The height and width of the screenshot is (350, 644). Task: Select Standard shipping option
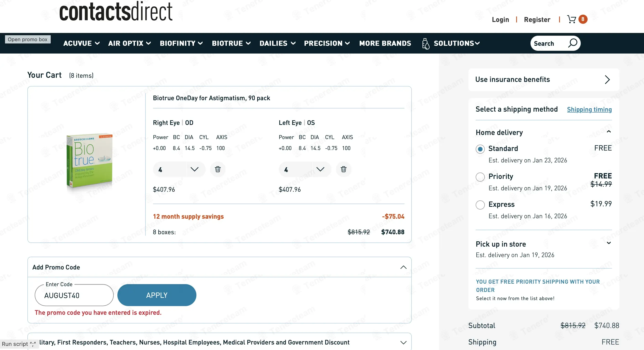(480, 149)
